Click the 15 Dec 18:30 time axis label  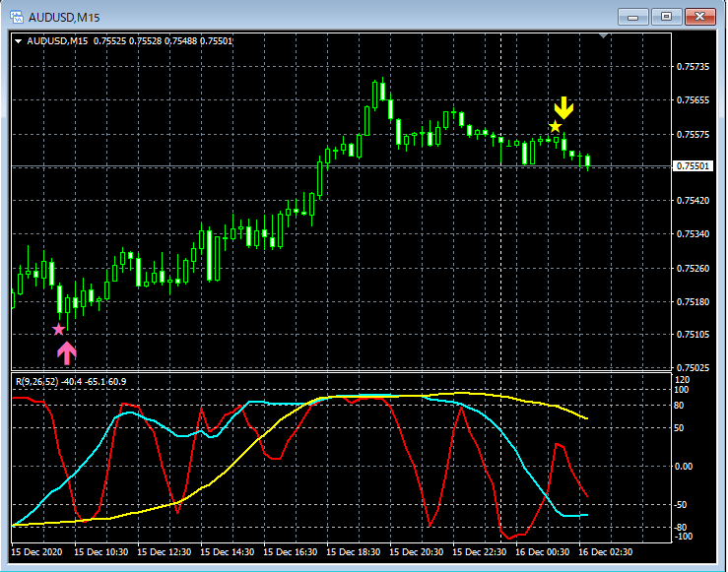pyautogui.click(x=356, y=552)
